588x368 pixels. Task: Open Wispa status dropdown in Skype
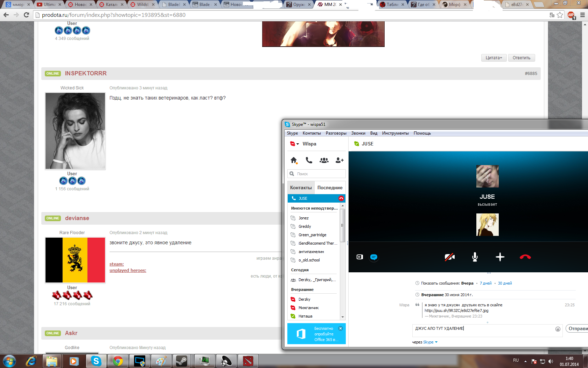coord(295,144)
